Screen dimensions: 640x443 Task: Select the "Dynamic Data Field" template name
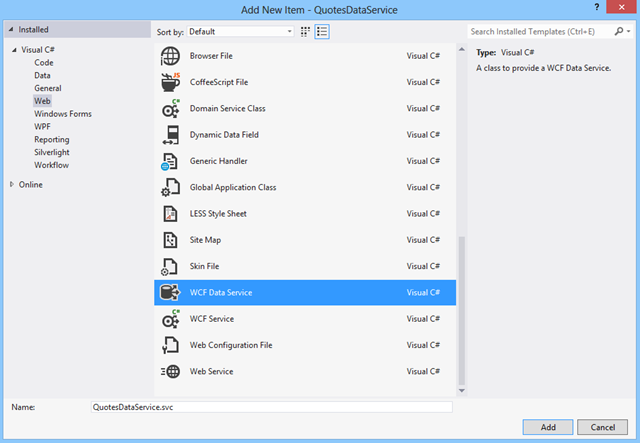(224, 135)
